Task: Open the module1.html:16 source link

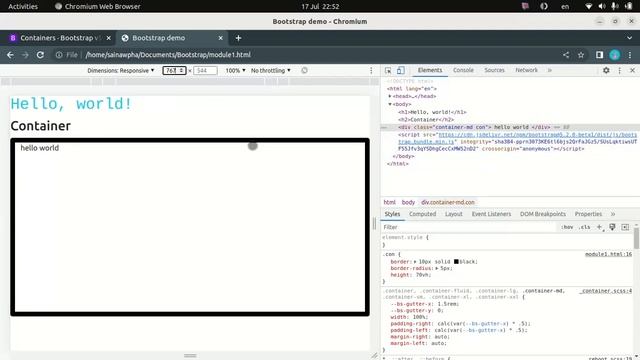Action: click(x=608, y=254)
